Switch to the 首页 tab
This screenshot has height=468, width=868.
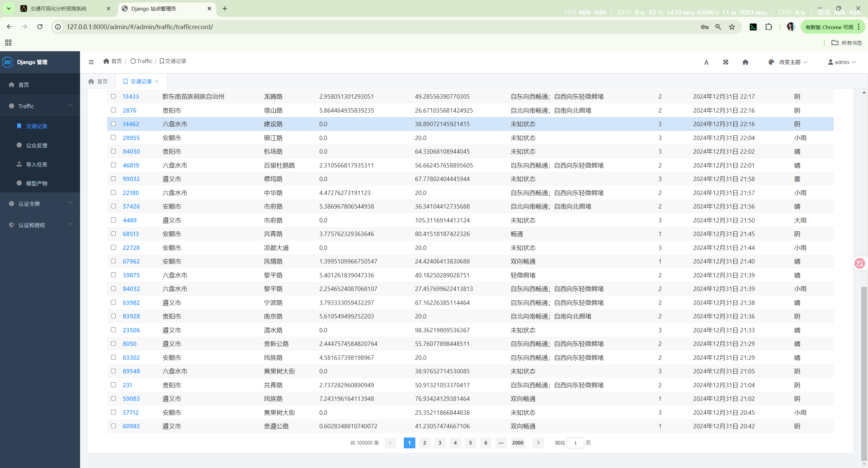98,81
